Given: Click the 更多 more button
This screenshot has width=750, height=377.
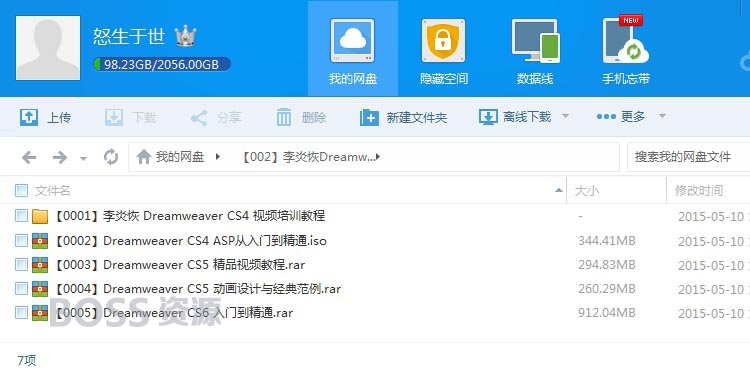Looking at the screenshot, I should tap(621, 116).
